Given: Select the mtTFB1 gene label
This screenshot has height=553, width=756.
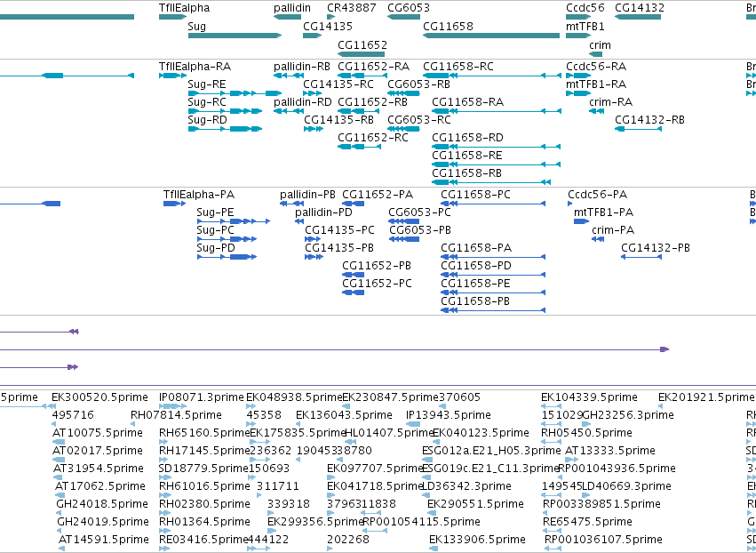Looking at the screenshot, I should (x=585, y=26).
